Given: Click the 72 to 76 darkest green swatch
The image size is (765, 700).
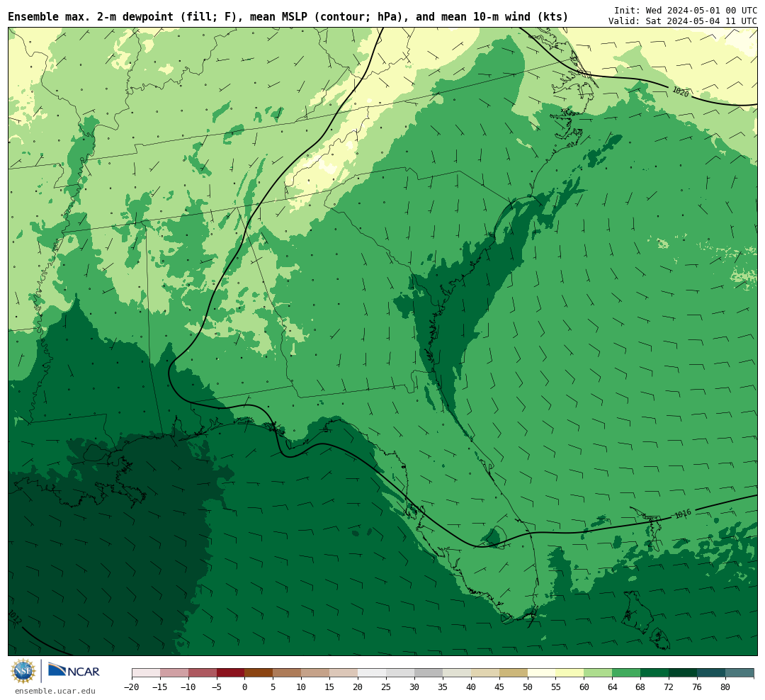Looking at the screenshot, I should click(683, 673).
